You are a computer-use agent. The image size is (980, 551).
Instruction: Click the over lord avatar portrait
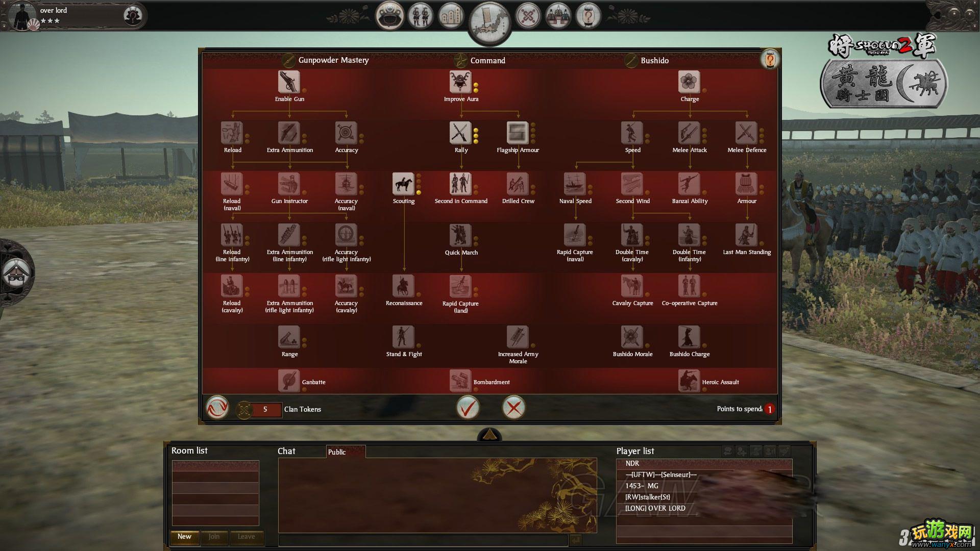click(22, 16)
